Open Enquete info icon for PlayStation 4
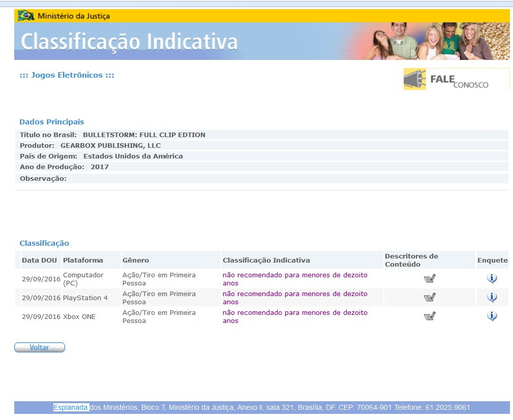Screen dimensions: 513x420 492,298
